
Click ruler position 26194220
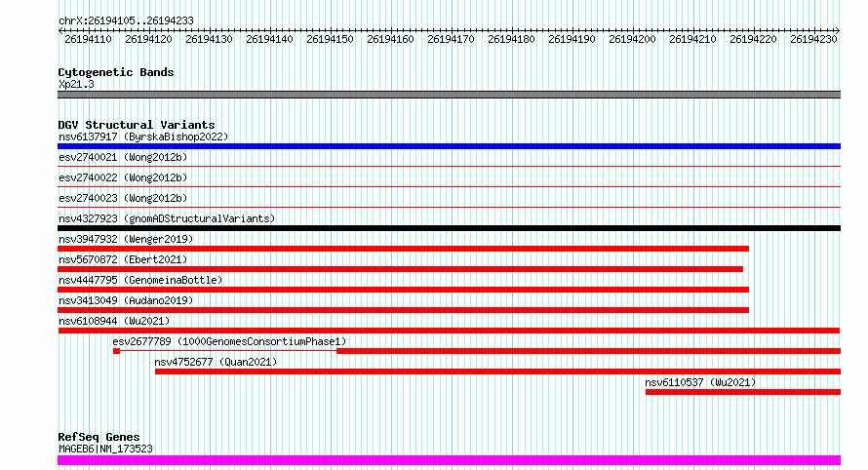[753, 39]
